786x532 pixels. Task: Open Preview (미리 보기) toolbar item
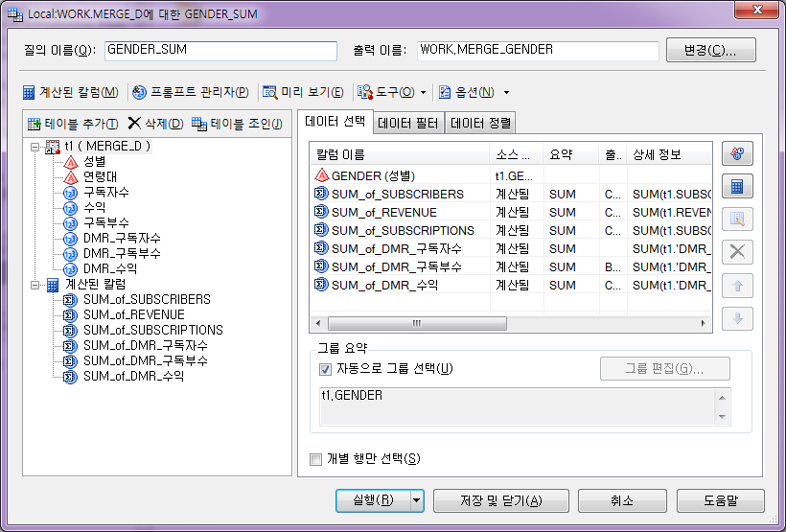click(303, 92)
